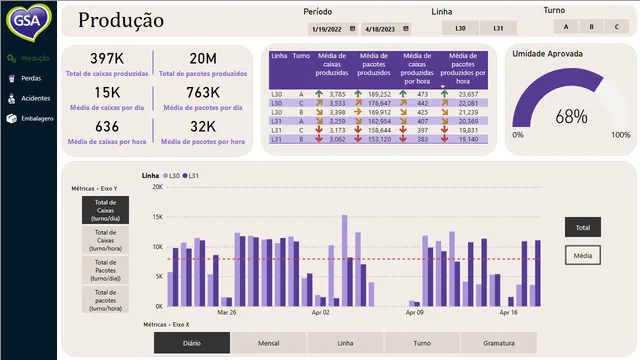Image resolution: width=640 pixels, height=360 pixels.
Task: Filter by shift B button
Action: coord(591,27)
